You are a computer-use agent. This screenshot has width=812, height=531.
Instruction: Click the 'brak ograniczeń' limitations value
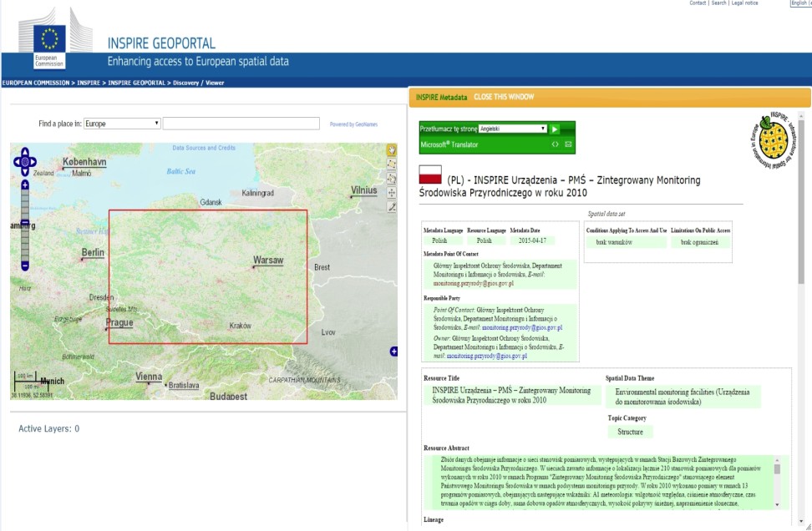click(x=699, y=242)
